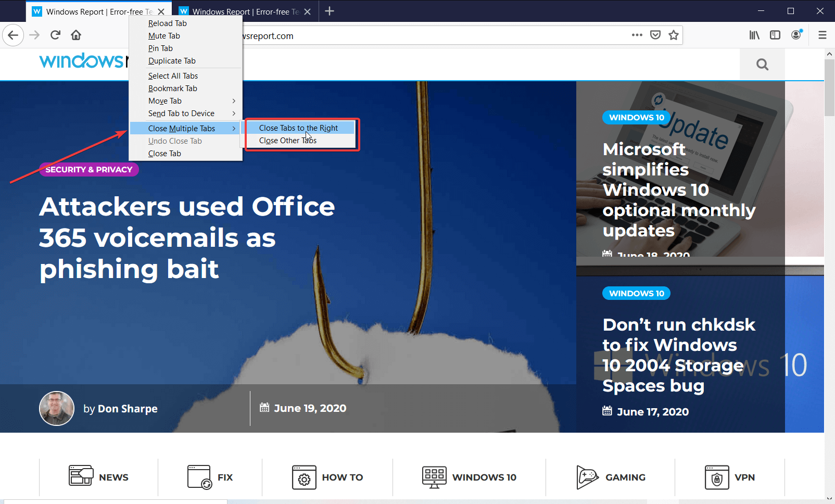The height and width of the screenshot is (504, 835).
Task: Open the Firefox hamburger menu
Action: coord(823,35)
